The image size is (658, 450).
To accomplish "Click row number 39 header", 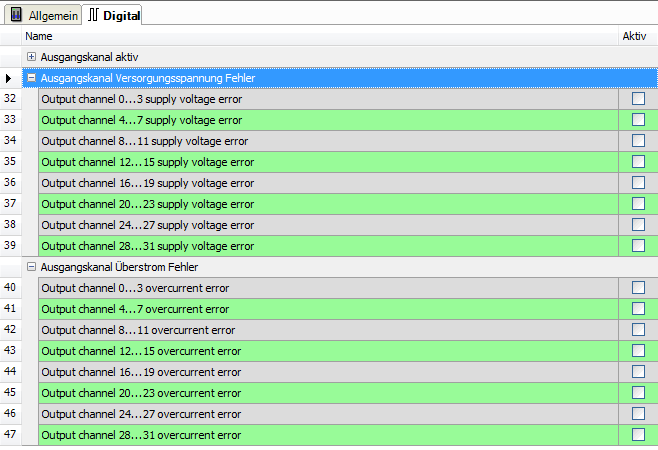I will click(10, 246).
